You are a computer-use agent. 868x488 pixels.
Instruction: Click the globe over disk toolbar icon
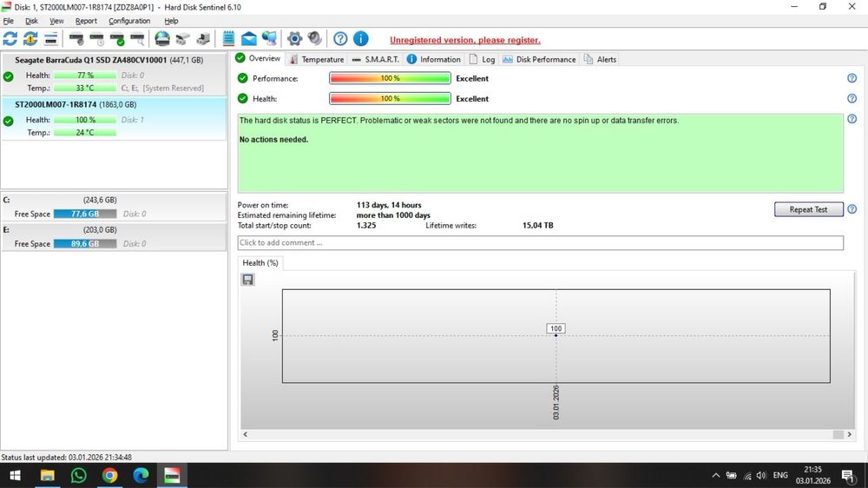162,39
